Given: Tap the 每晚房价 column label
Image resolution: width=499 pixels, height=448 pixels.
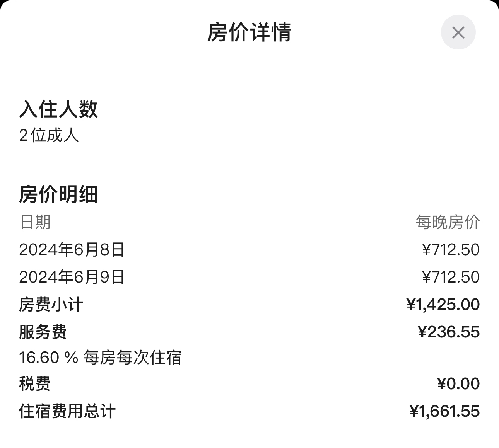Looking at the screenshot, I should 448,222.
